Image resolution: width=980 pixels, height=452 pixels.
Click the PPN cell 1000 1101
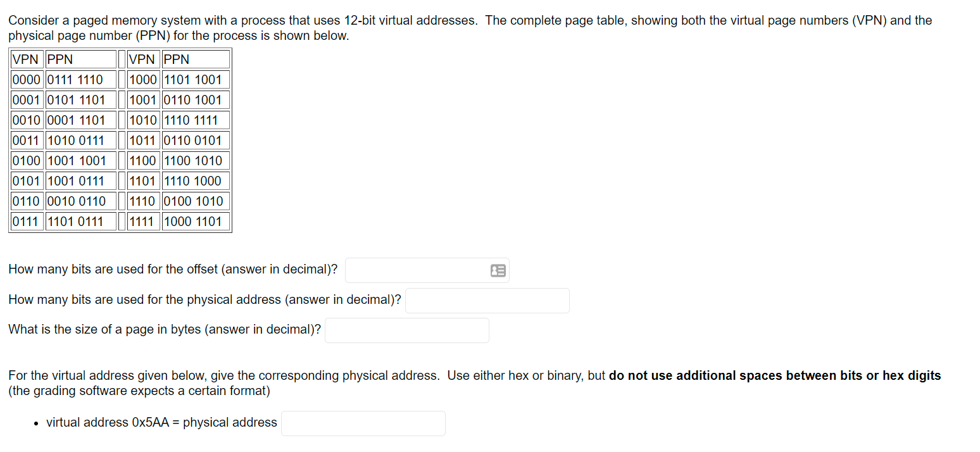tap(196, 222)
